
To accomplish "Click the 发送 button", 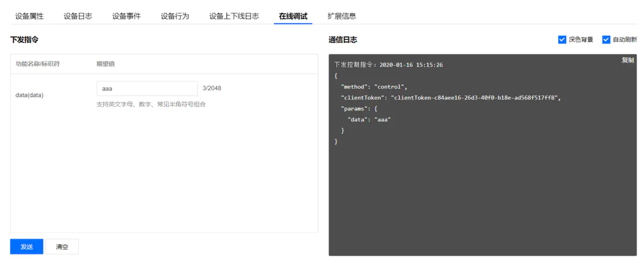I will point(27,247).
